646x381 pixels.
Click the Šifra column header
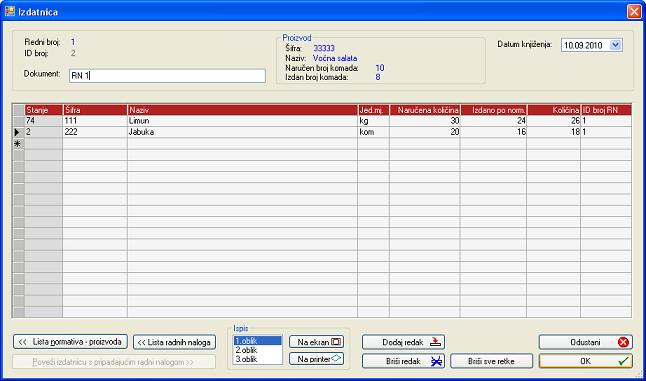[x=95, y=110]
